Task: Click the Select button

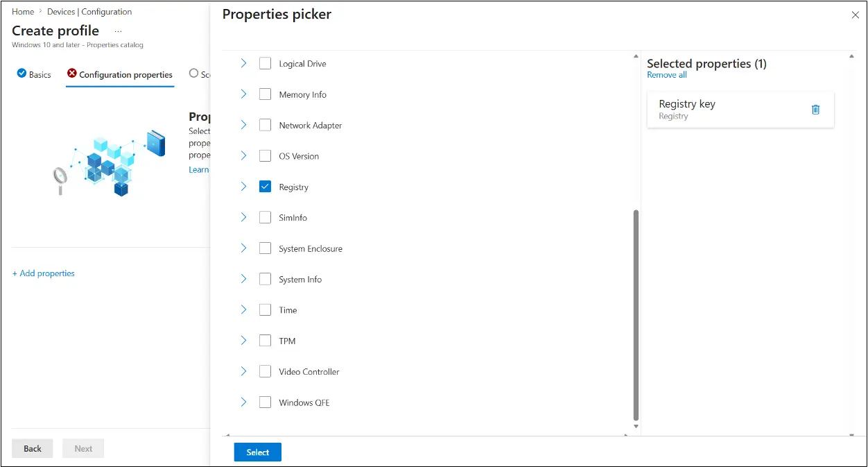Action: click(x=258, y=452)
